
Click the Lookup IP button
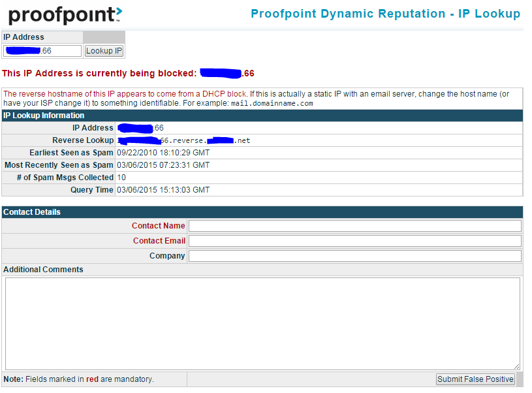coord(104,51)
